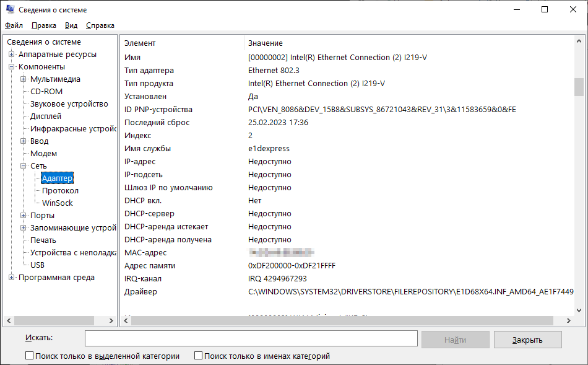Open the Файл menu
Screen dimensions: 588x365
pyautogui.click(x=14, y=25)
